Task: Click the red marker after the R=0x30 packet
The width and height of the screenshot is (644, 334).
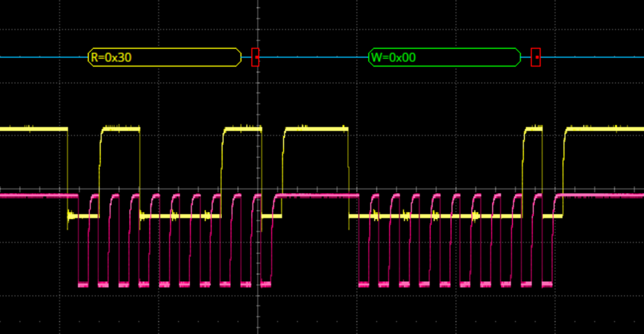Action: 255,57
